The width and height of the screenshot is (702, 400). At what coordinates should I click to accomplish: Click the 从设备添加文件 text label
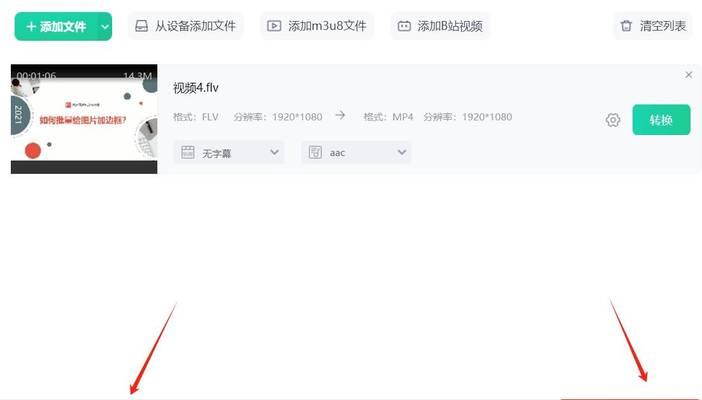(195, 26)
